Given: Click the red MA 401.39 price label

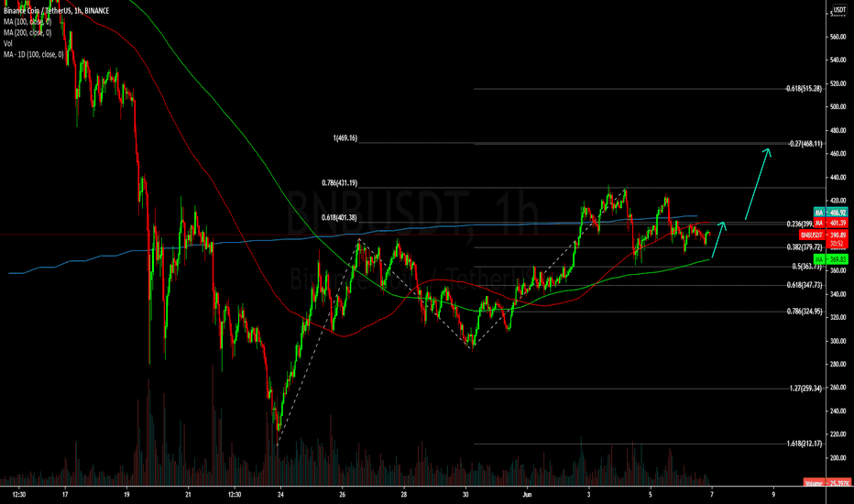Looking at the screenshot, I should (830, 223).
